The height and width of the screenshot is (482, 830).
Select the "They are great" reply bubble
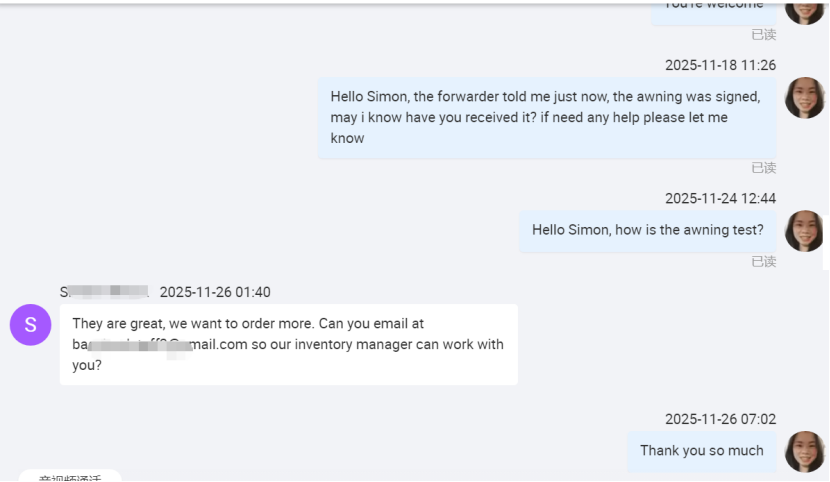click(x=288, y=344)
